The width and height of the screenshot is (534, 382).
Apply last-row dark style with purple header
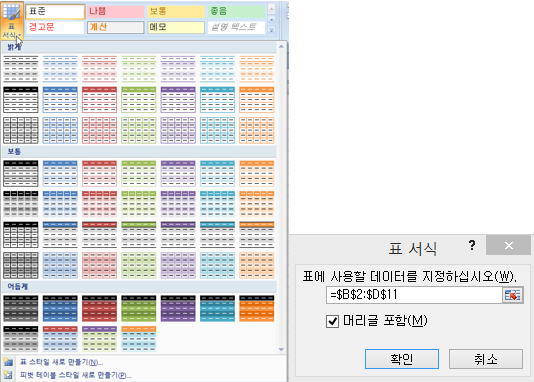[x=99, y=339]
